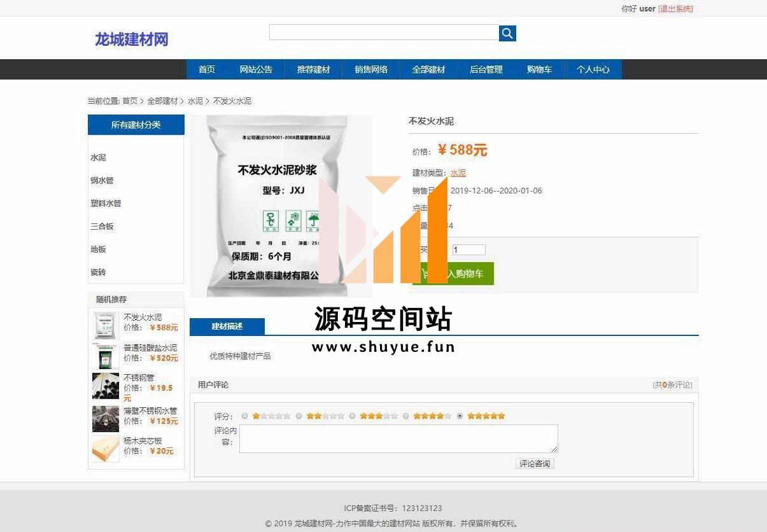Open the 不发火水泥 thumbnail in recommendations
Image resolution: width=767 pixels, height=532 pixels.
pos(105,325)
